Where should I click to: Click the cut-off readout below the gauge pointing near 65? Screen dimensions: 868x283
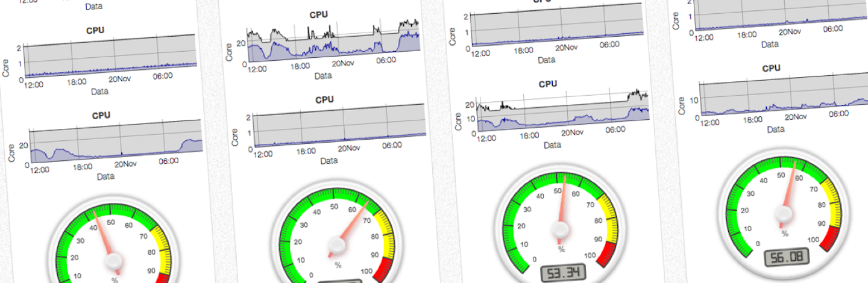339,281
